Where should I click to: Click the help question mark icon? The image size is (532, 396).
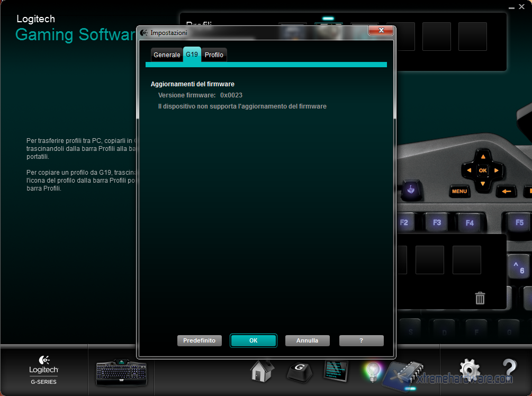pos(509,370)
